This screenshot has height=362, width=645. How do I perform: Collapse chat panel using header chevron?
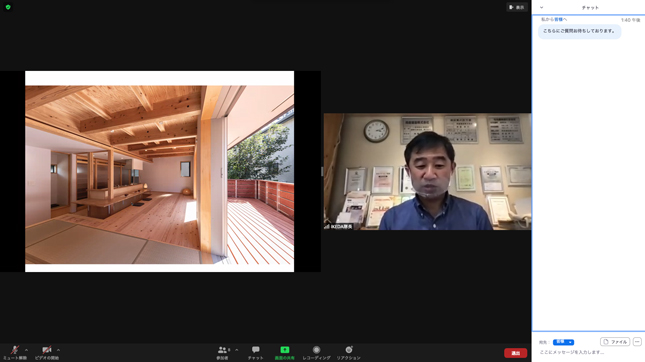541,7
